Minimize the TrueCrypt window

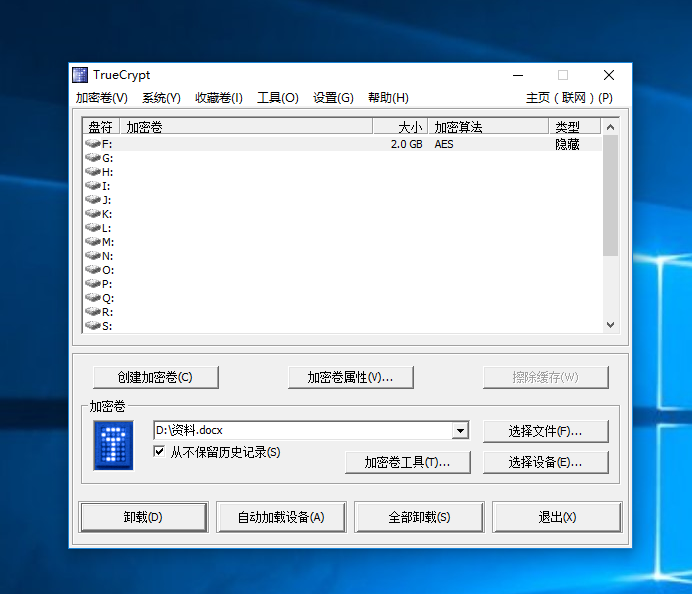(x=518, y=75)
